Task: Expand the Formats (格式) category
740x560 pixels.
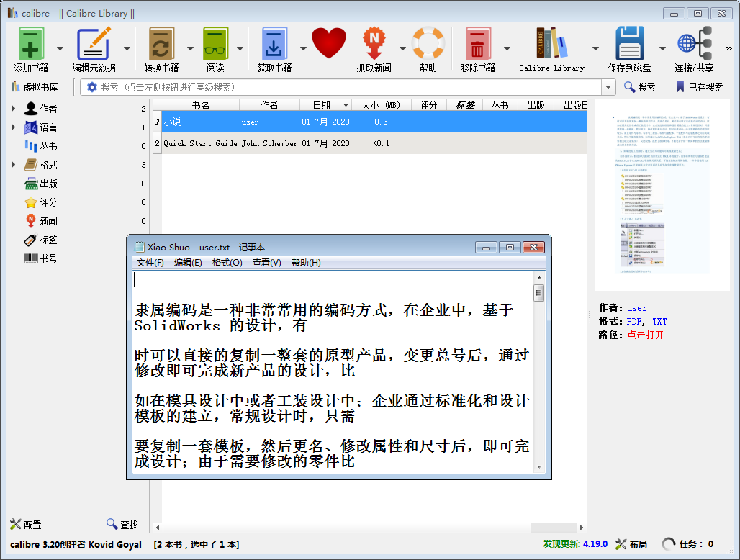Action: click(x=13, y=165)
